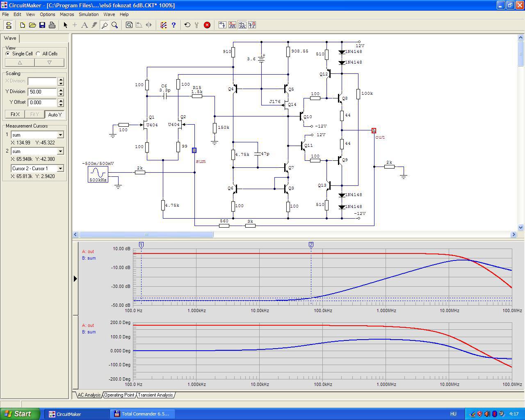Expand the Cursor 2 - Cursor 1 dropdown
This screenshot has height=420, width=525.
(x=60, y=169)
